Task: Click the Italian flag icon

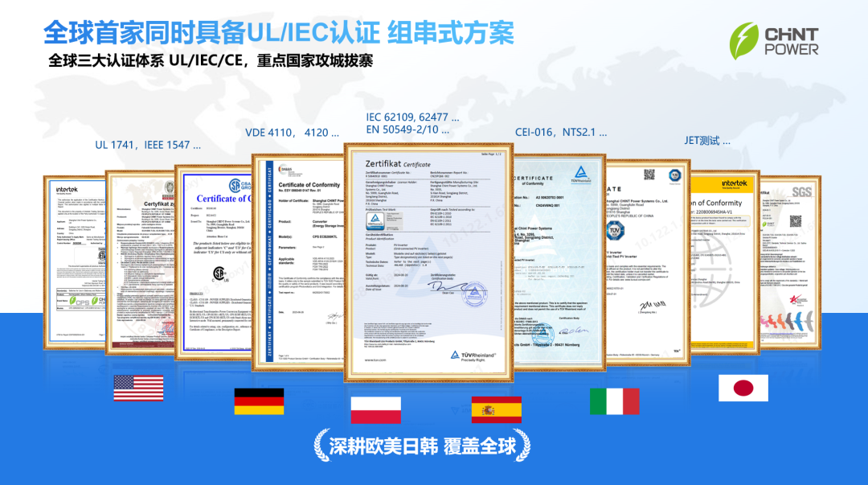Action: [x=616, y=400]
